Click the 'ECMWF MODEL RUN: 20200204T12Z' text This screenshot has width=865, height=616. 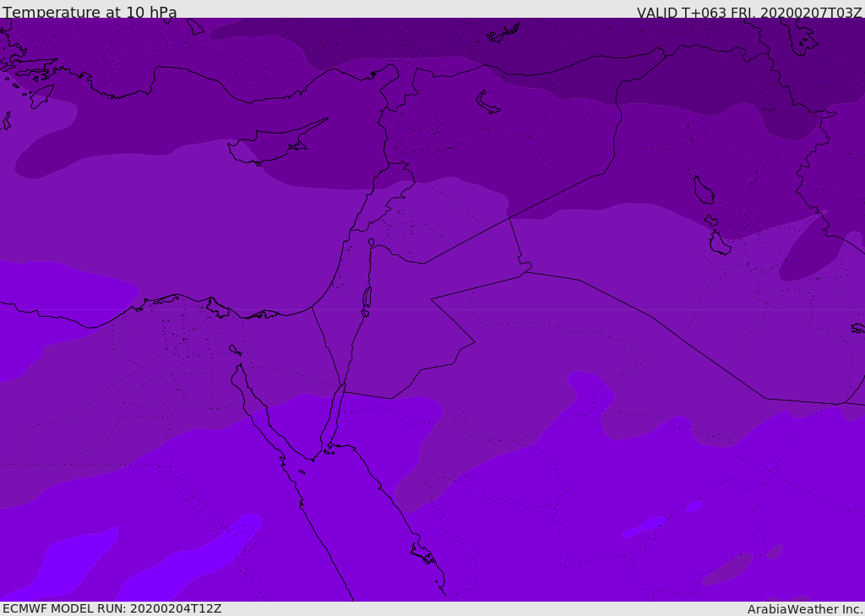(x=112, y=608)
